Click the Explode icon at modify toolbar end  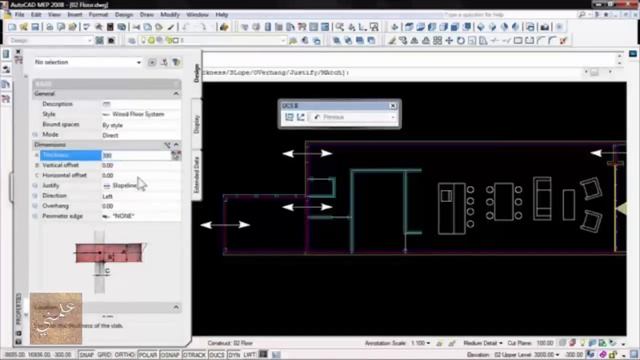point(564,40)
